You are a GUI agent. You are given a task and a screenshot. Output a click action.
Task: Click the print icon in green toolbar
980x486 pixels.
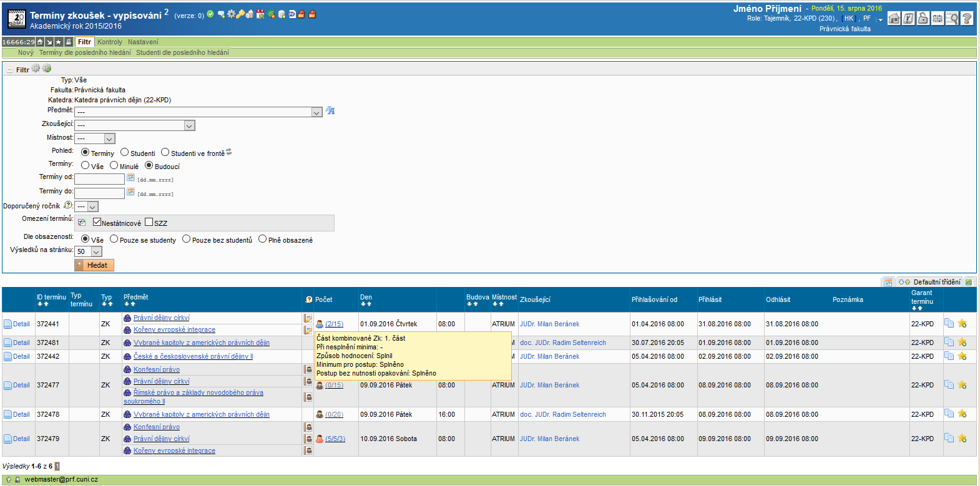(x=69, y=42)
